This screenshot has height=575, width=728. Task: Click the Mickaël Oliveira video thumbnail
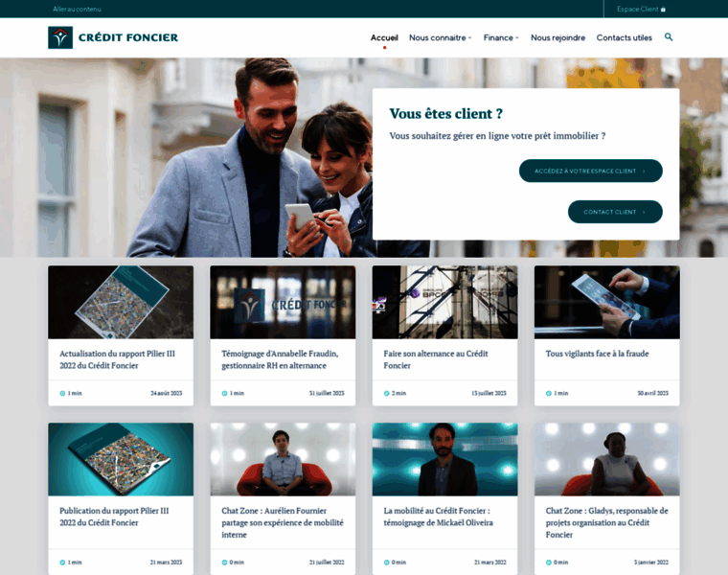444,459
